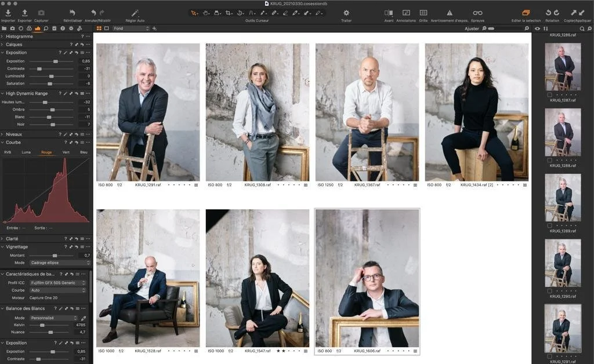This screenshot has width=594, height=364.
Task: Click the Exporter icon in toolbar
Action: (24, 13)
